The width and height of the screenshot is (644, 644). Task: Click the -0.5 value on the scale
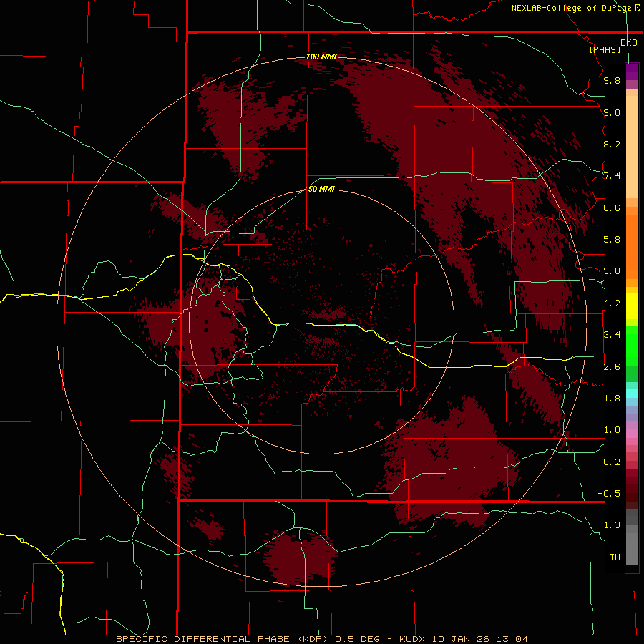[x=609, y=494]
